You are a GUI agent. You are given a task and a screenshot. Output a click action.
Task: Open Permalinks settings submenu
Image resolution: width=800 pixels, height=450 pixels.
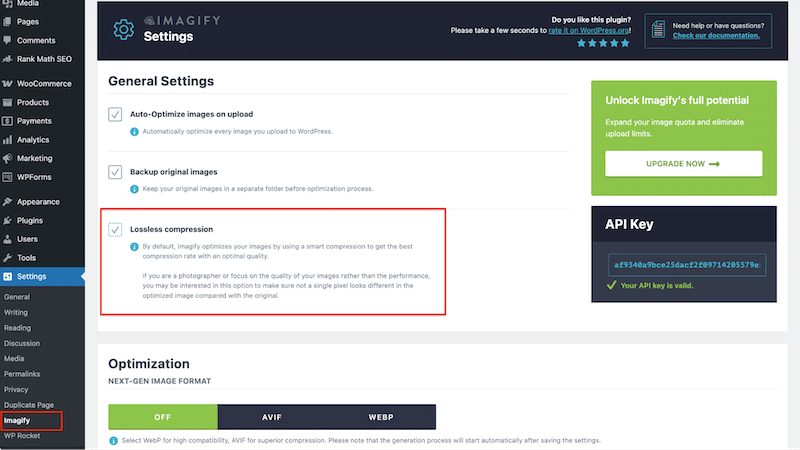(21, 374)
